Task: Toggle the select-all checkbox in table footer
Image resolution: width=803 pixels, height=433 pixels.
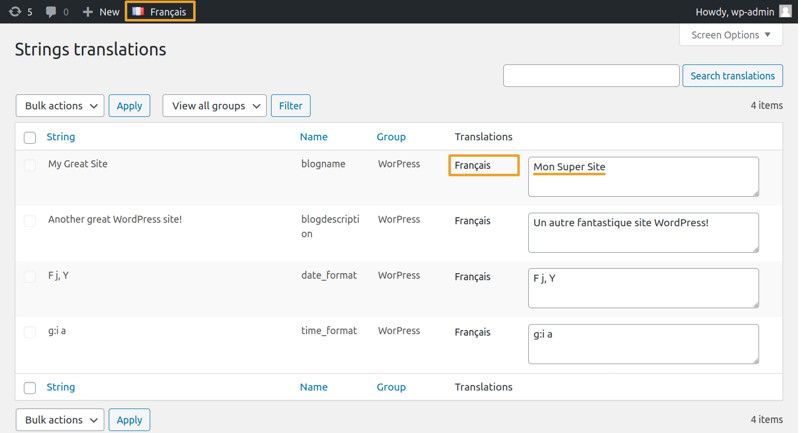Action: pos(30,388)
